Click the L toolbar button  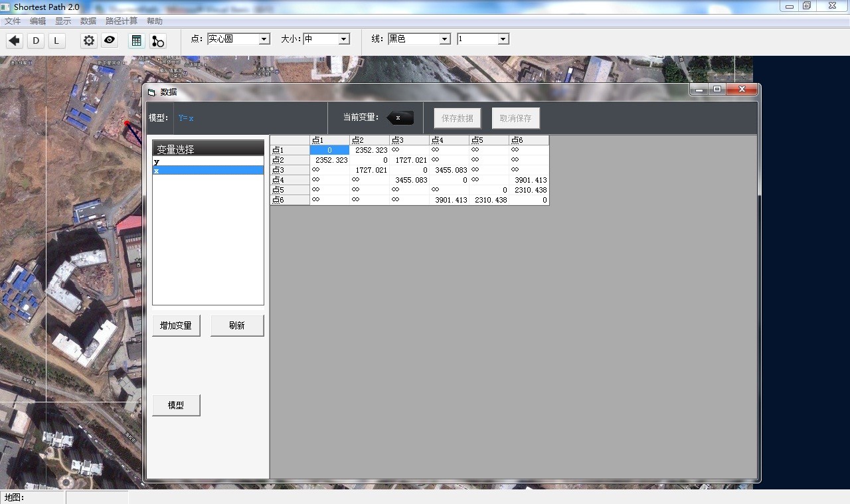(x=56, y=41)
